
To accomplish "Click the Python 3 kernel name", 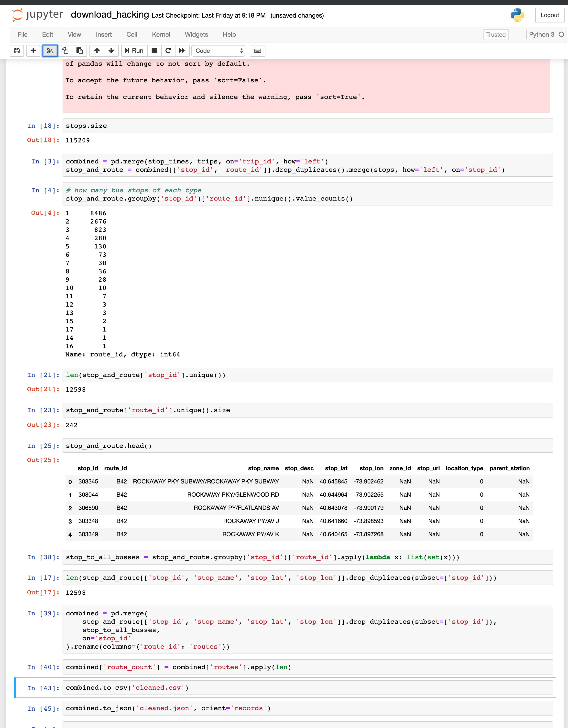I will point(541,35).
